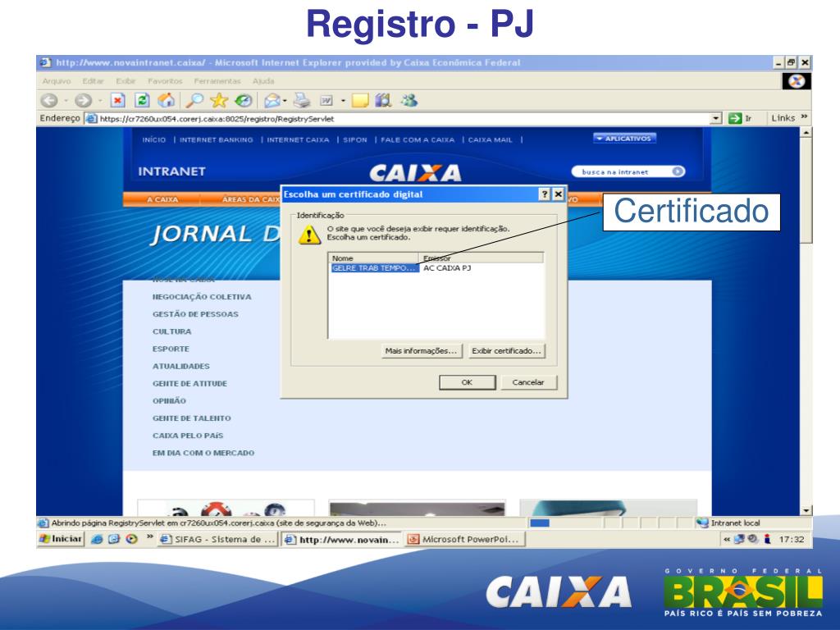Expand the Links toolbar chevron
This screenshot has height=630, width=840.
point(804,116)
